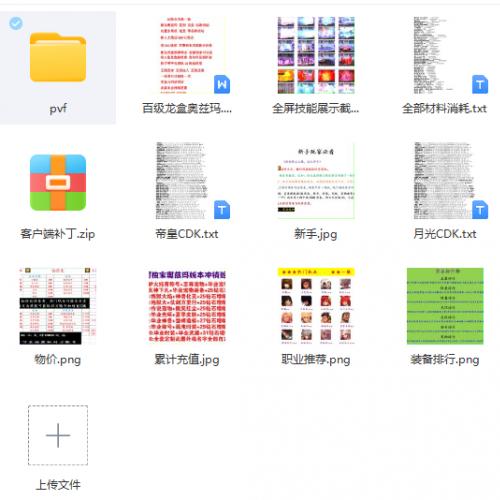Click the T badge on 月光CDK.txt

coord(480,210)
